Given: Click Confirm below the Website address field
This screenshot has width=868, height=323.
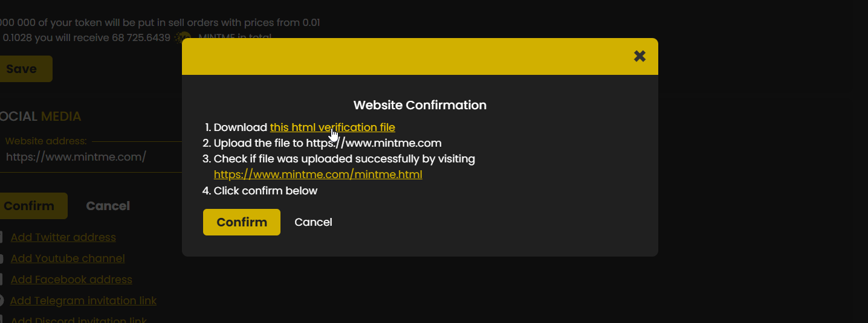Looking at the screenshot, I should (30, 206).
